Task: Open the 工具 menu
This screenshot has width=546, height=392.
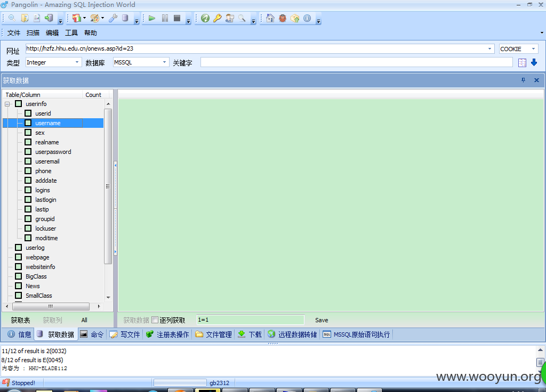Action: pyautogui.click(x=71, y=32)
